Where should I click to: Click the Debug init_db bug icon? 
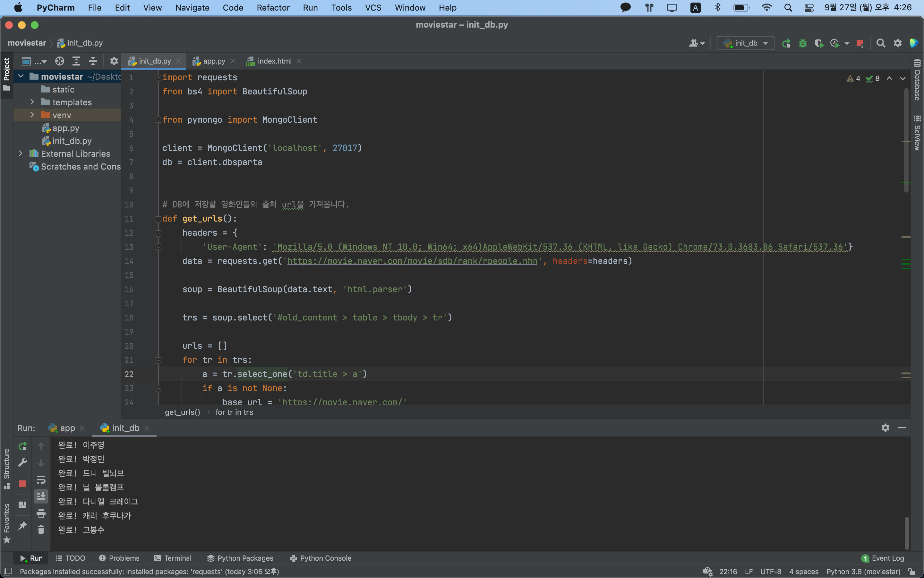(803, 43)
